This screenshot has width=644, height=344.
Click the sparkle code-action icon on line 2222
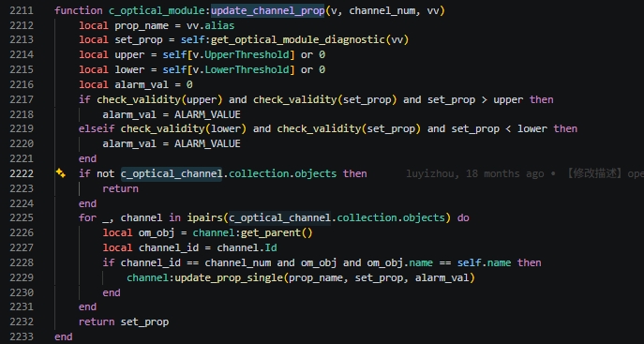[x=61, y=173]
